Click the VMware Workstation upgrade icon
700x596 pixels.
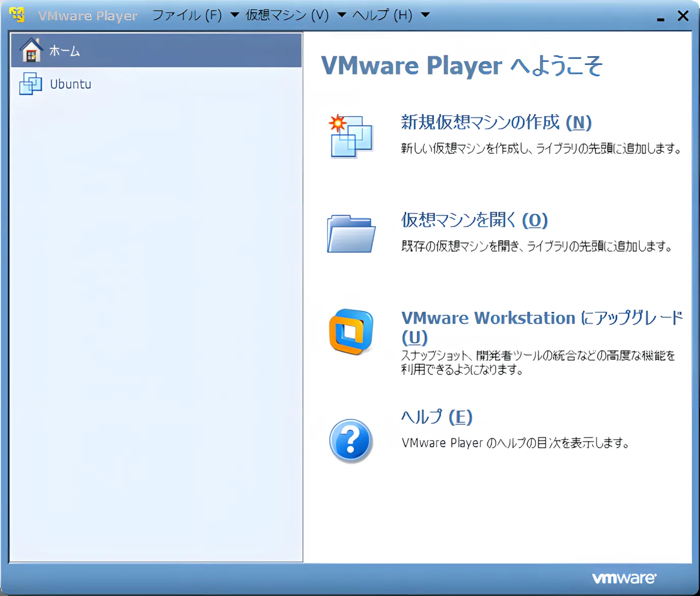[351, 332]
